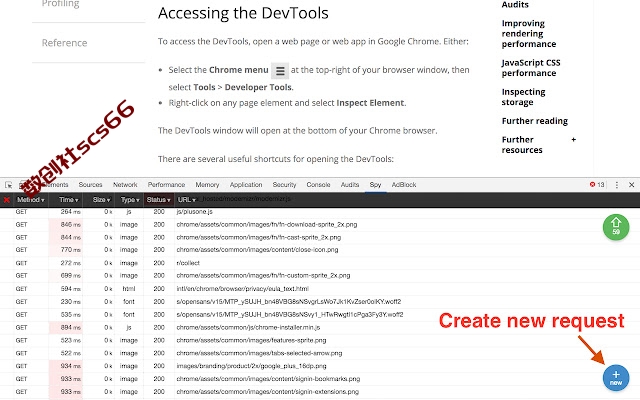This screenshot has height=400, width=640.
Task: Switch to the Performance tab
Action: [166, 185]
